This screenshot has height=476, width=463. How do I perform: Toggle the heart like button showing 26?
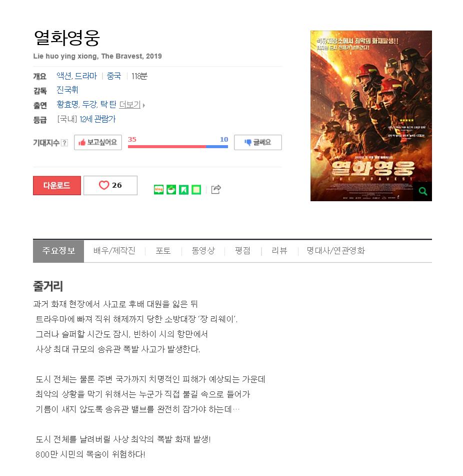pos(110,185)
